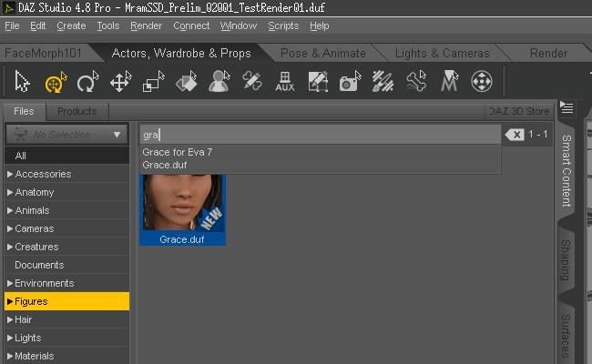Select the Geometry Editor tool
592x364 pixels.
coord(318,81)
